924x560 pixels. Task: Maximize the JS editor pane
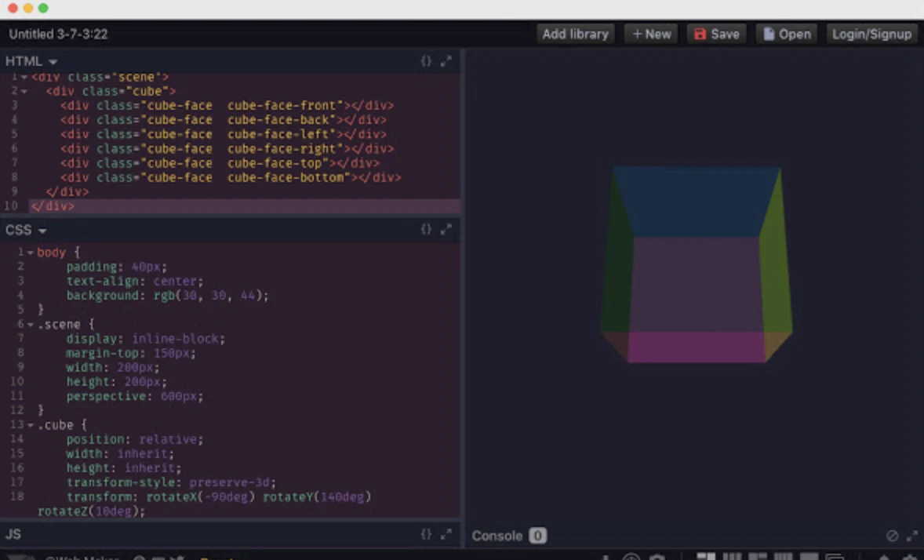pyautogui.click(x=446, y=534)
